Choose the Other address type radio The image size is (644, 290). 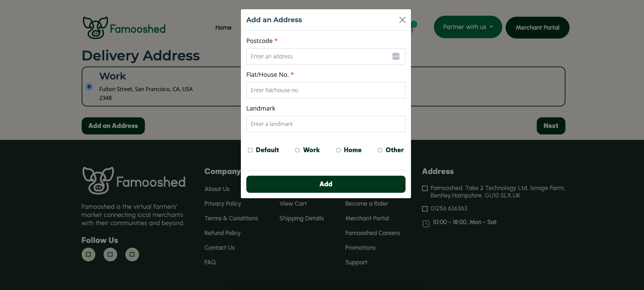pos(380,150)
